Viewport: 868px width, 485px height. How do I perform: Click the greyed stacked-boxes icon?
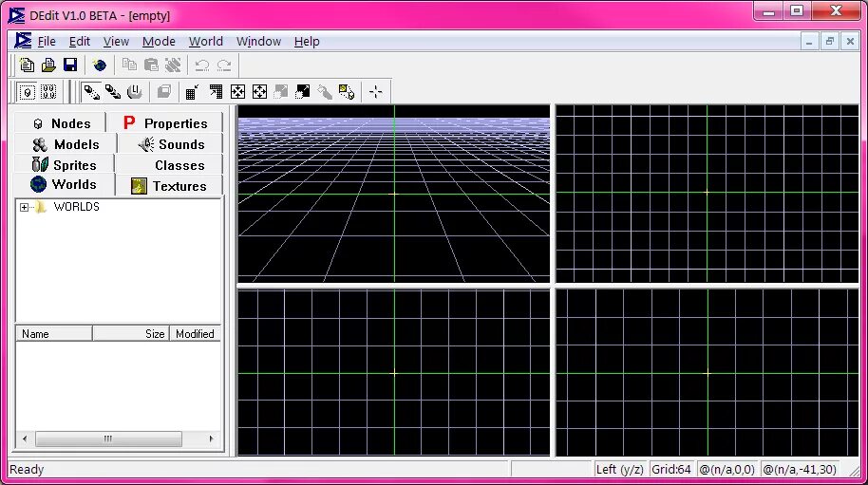pyautogui.click(x=164, y=92)
